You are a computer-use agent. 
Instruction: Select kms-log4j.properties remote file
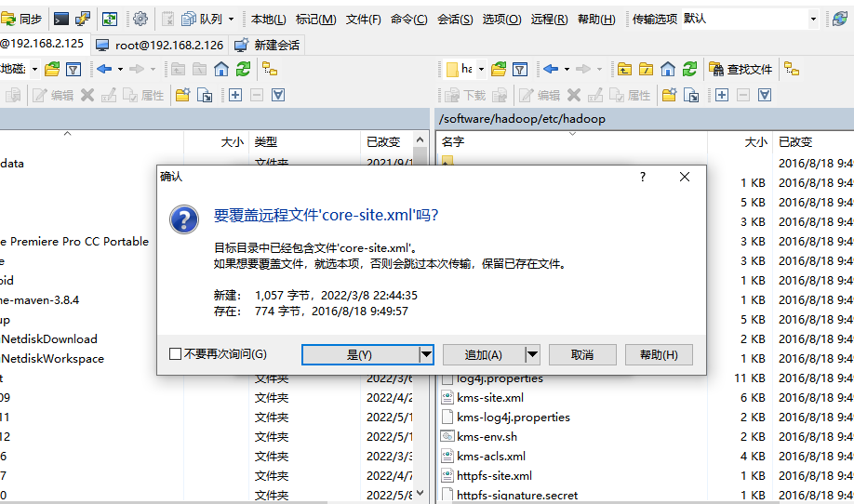click(514, 418)
